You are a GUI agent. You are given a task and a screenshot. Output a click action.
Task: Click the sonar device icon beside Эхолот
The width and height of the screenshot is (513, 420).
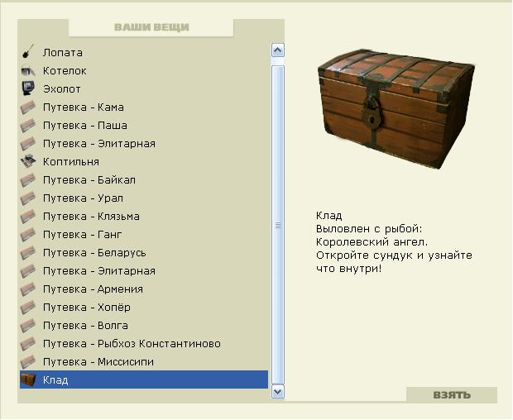pyautogui.click(x=28, y=89)
